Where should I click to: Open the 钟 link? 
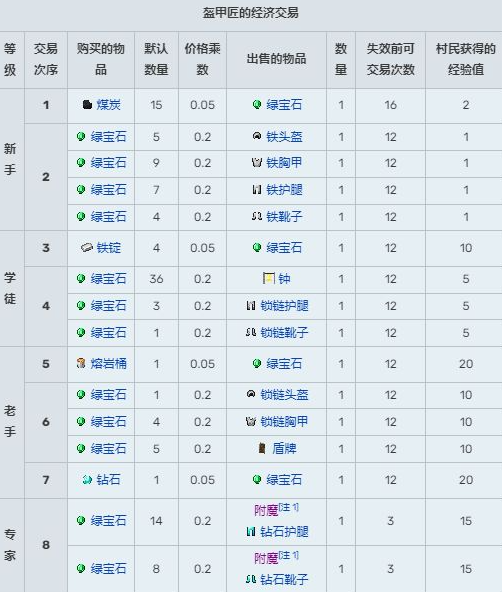tap(284, 279)
